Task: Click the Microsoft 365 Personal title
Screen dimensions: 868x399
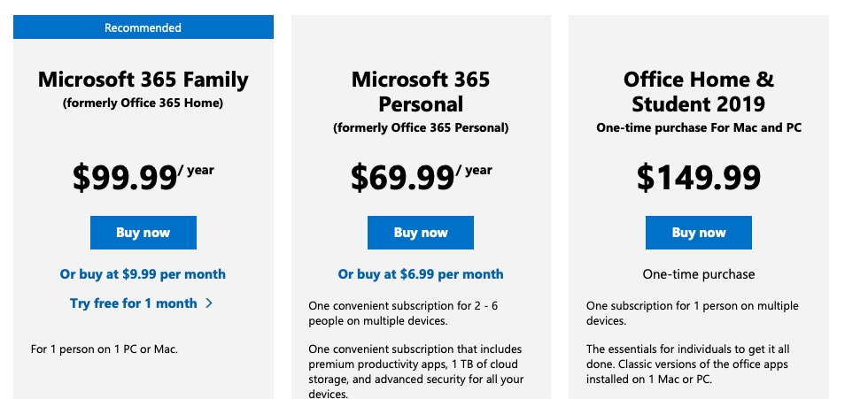Action: (421, 91)
